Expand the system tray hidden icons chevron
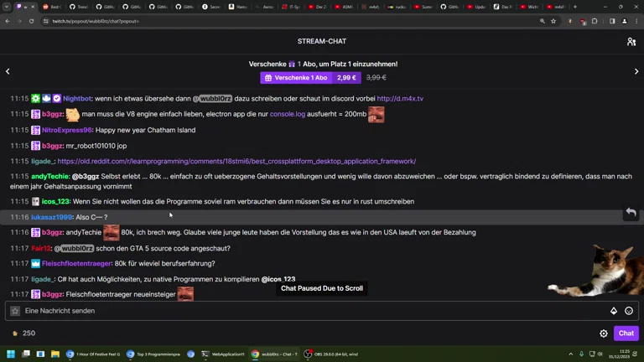Viewport: 644px width, 362px height. point(570,354)
